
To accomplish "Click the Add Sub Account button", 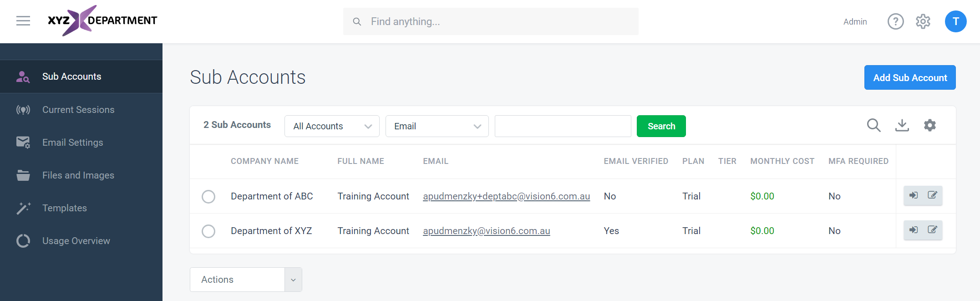I will pos(910,77).
